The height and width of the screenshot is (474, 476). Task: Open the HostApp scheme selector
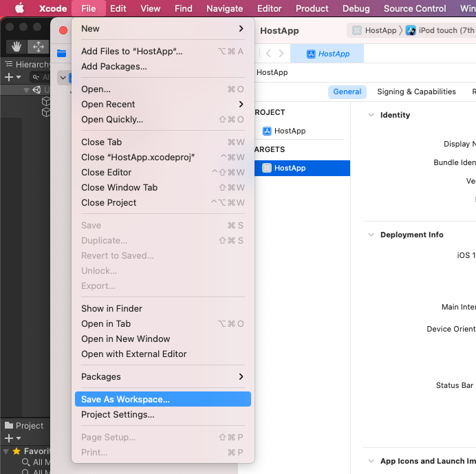click(x=376, y=30)
